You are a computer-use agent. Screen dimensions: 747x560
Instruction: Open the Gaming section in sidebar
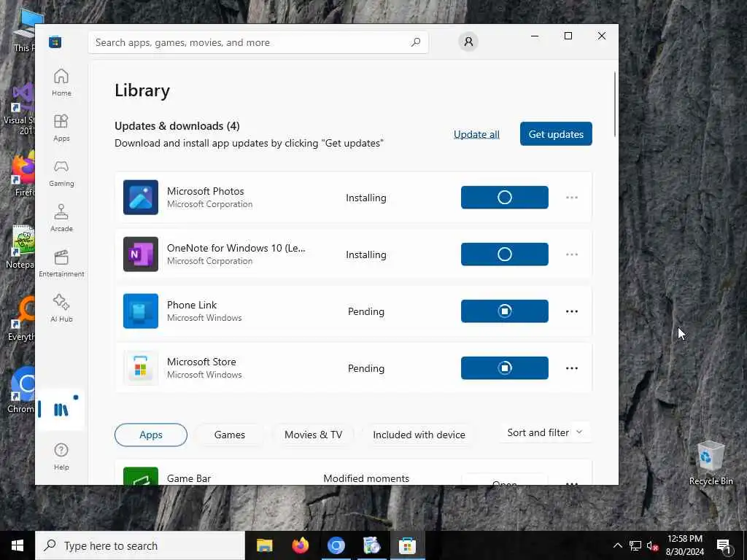pos(61,173)
